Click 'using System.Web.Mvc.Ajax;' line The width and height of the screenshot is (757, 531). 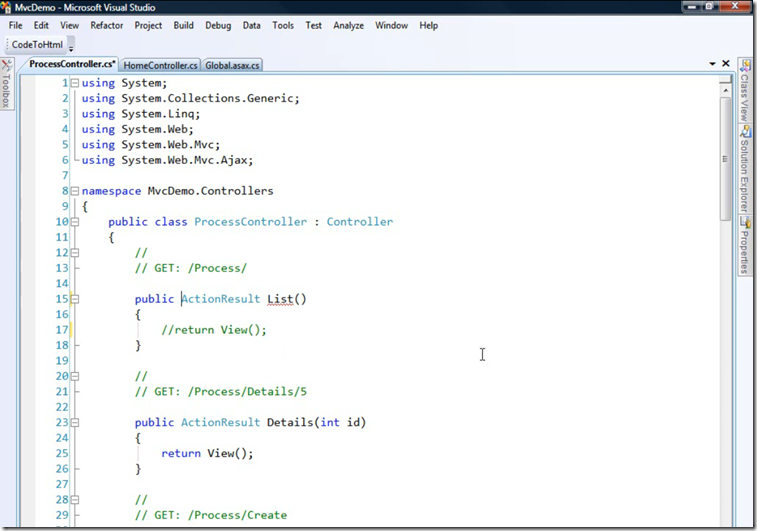point(167,160)
